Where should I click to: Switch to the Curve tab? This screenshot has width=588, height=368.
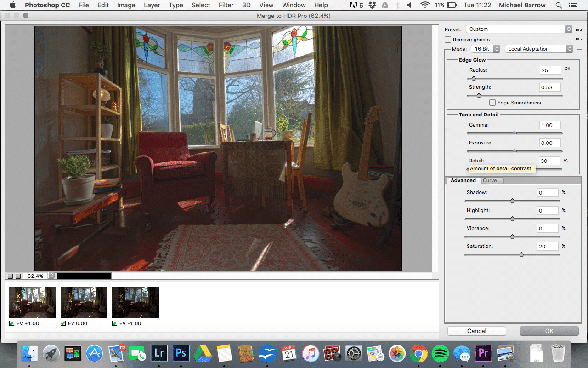pos(491,181)
